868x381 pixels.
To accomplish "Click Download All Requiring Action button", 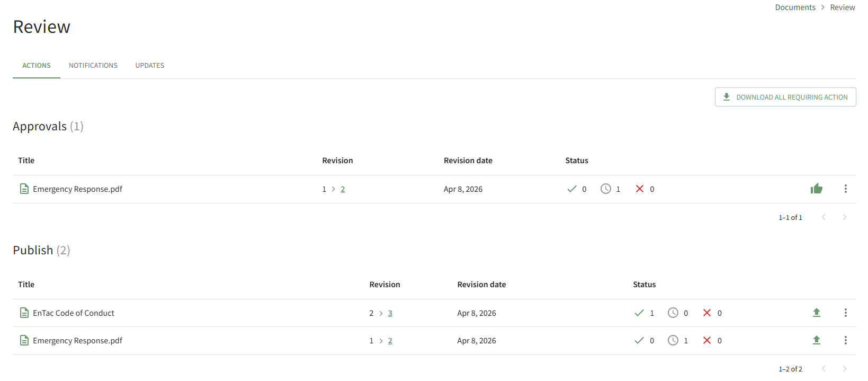I will click(x=785, y=97).
